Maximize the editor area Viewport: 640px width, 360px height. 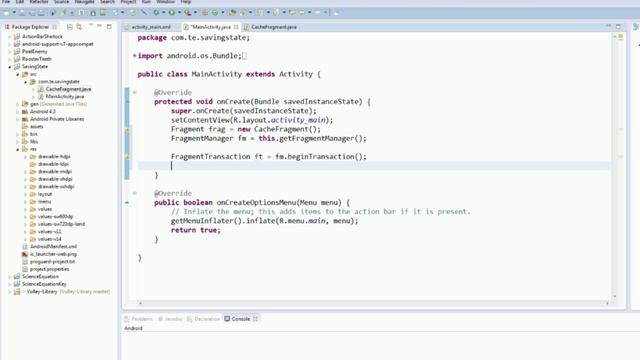pyautogui.click(x=618, y=27)
